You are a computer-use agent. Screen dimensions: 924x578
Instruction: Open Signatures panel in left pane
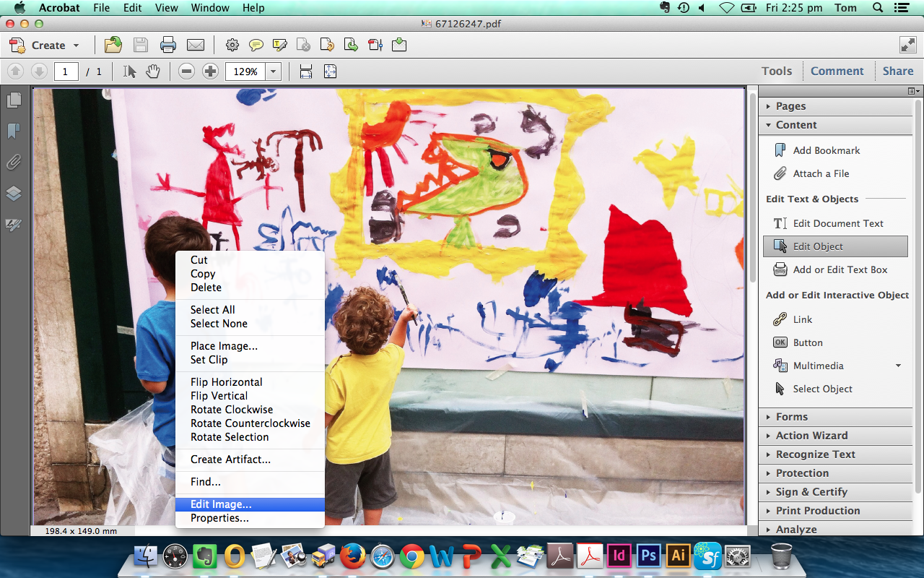coord(14,225)
